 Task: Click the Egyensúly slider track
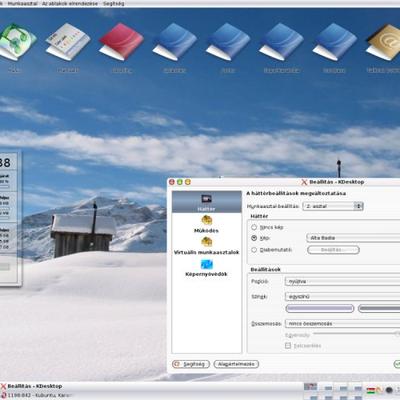click(356, 333)
